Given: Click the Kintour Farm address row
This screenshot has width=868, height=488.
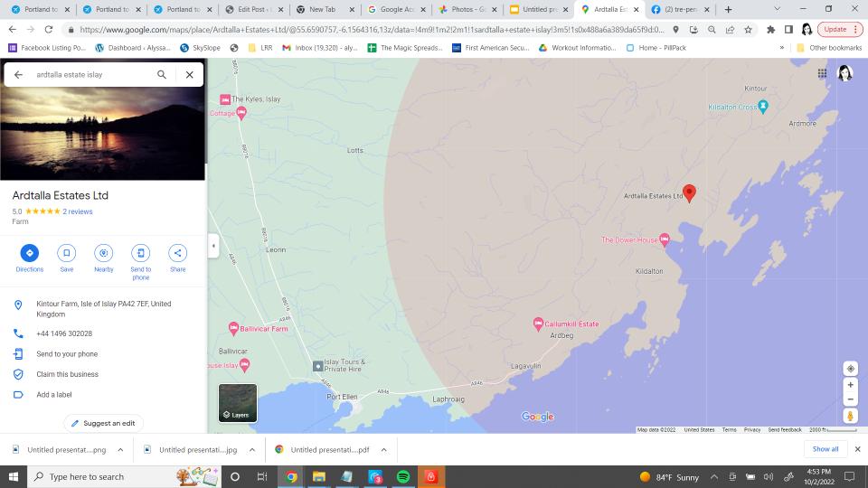Looking at the screenshot, I should [103, 309].
